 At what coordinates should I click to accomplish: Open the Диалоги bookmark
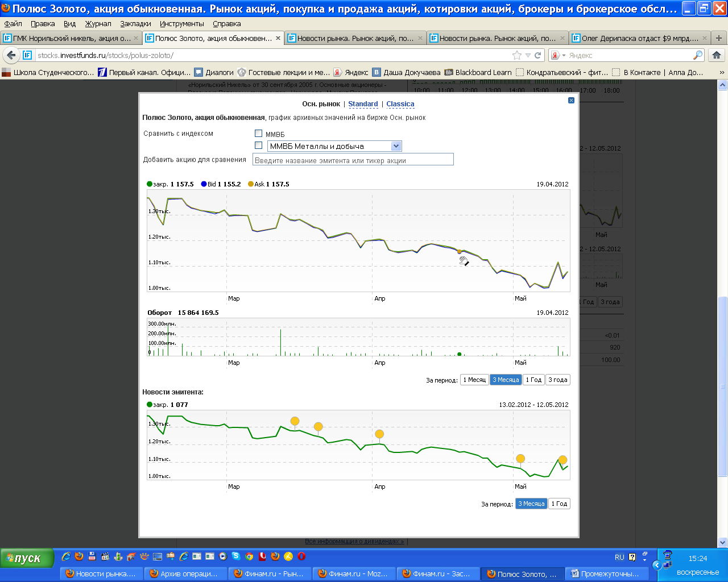pyautogui.click(x=214, y=72)
